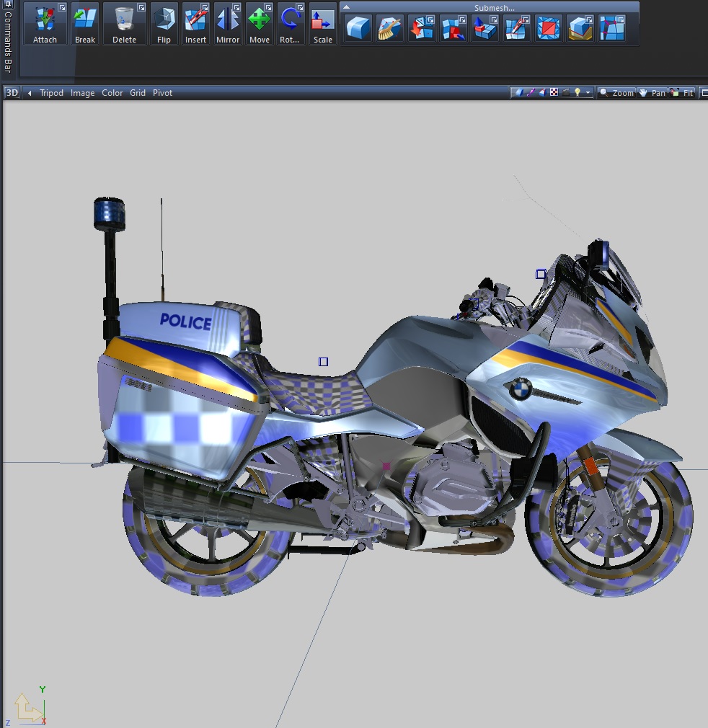Toggle the light bulb lighting icon

point(577,92)
